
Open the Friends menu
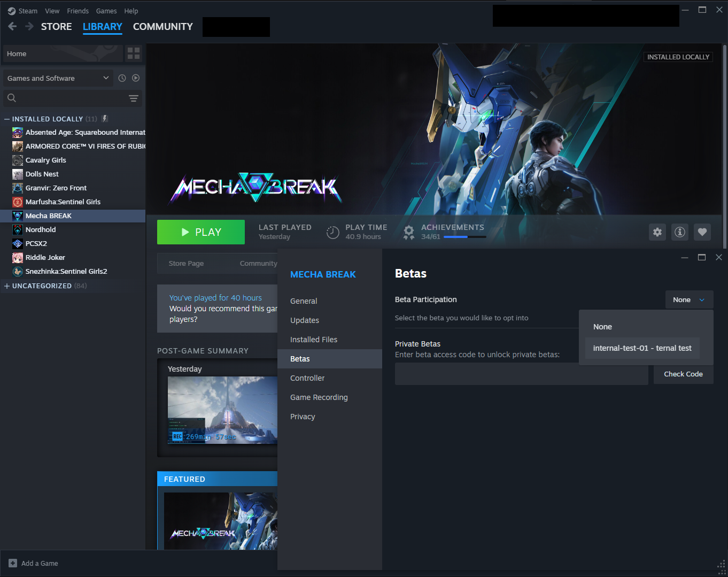click(x=78, y=11)
